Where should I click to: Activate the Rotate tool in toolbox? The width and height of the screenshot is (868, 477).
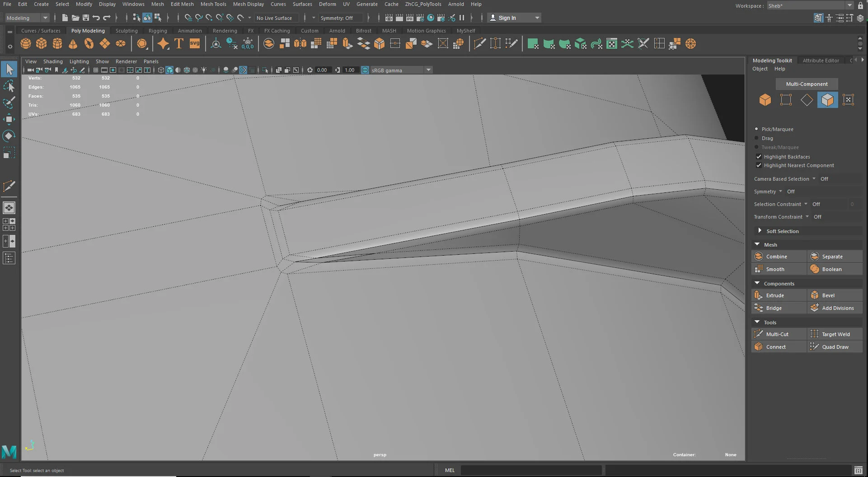[x=9, y=136]
